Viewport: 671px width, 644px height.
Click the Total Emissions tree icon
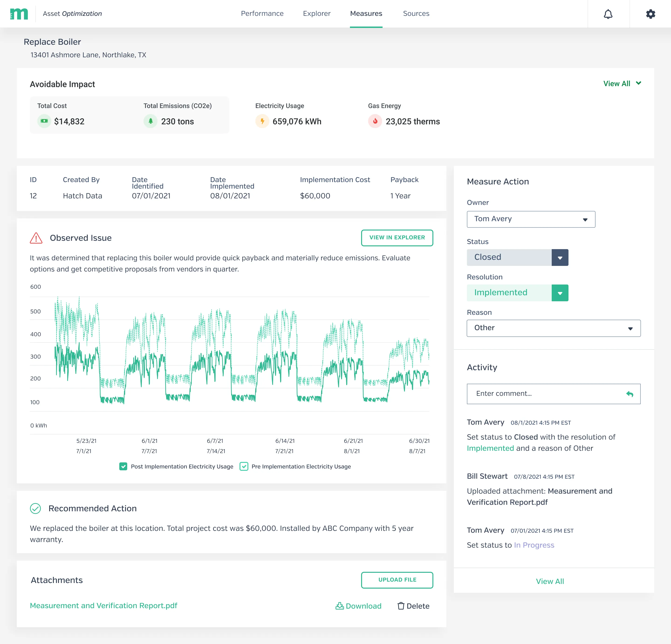150,121
